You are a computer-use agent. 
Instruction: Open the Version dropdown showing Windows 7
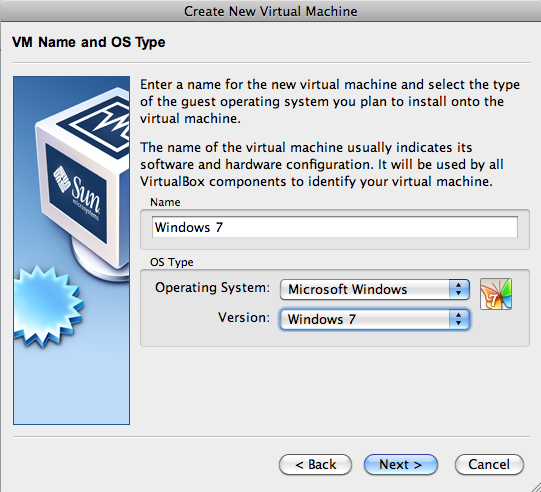pyautogui.click(x=374, y=319)
